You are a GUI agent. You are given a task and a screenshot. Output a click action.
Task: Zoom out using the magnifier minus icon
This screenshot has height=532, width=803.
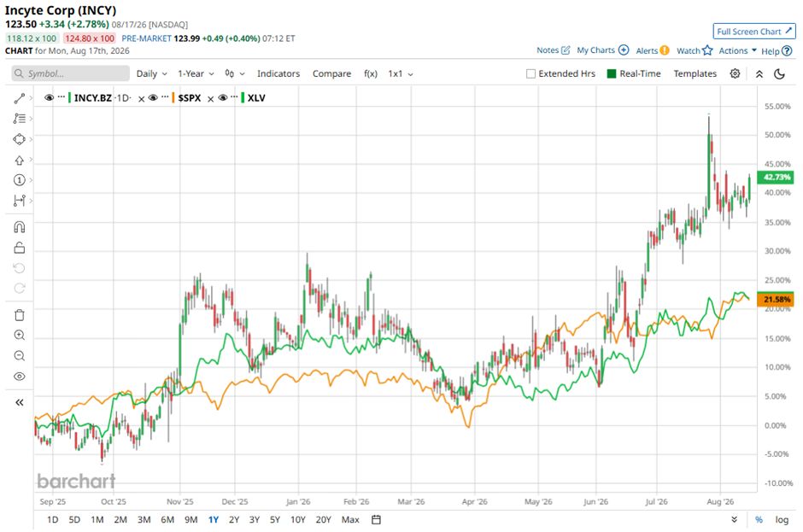(20, 356)
